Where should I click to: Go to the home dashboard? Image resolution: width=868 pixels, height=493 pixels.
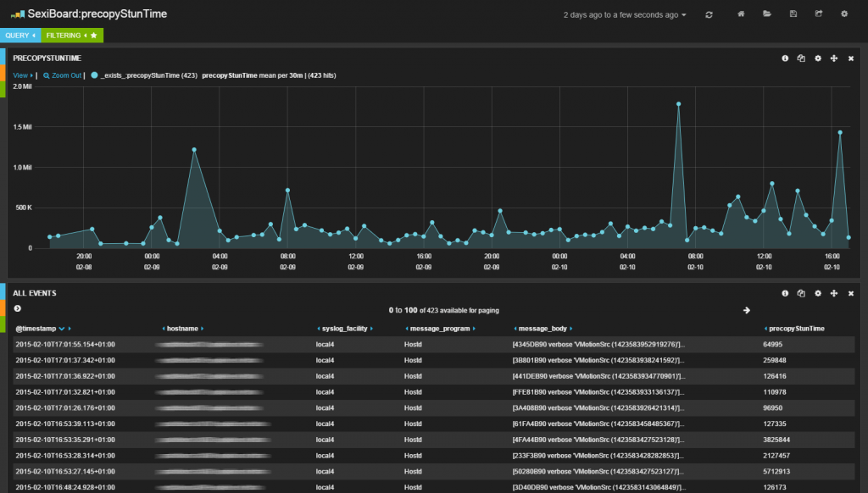742,14
